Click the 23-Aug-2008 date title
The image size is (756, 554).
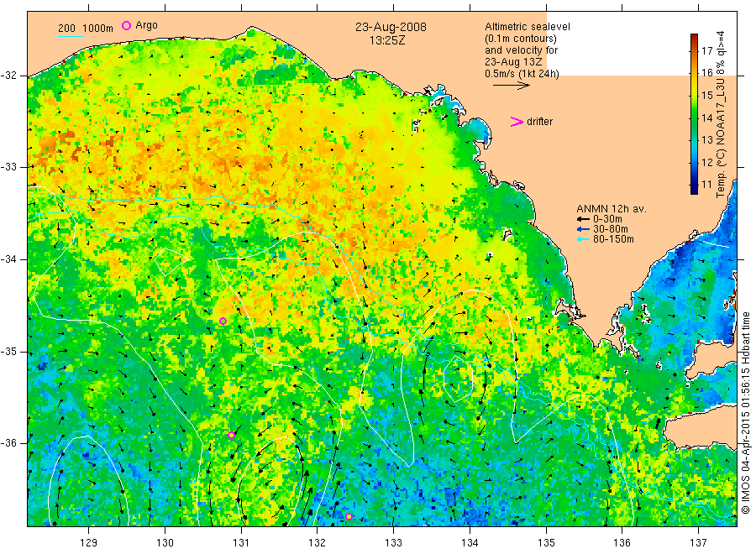(391, 27)
